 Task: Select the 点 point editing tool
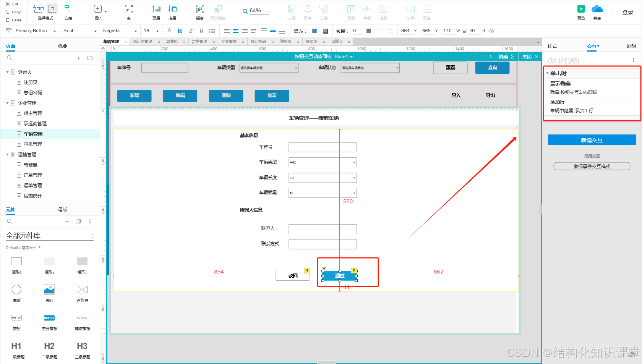pos(129,9)
